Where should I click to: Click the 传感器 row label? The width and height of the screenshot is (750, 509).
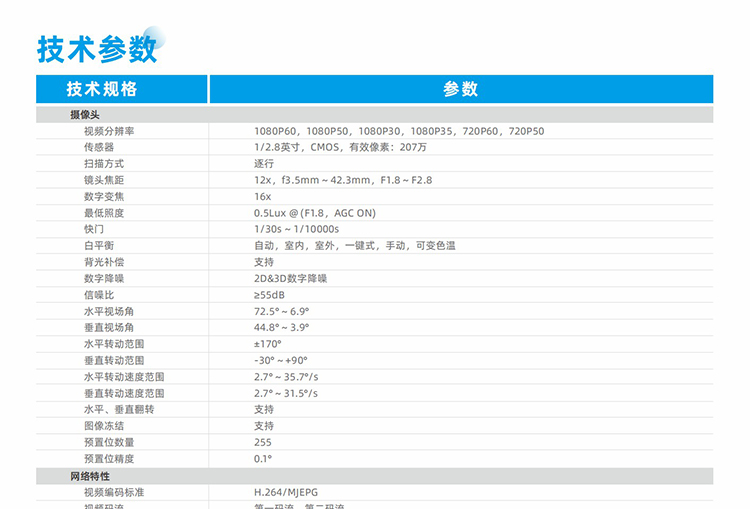click(x=99, y=147)
